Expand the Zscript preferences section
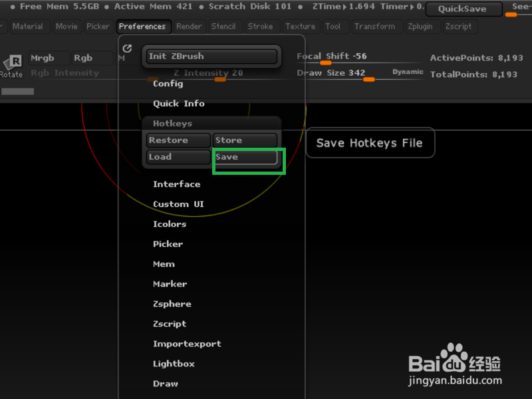Screen dimensions: 532x399 click(x=170, y=324)
